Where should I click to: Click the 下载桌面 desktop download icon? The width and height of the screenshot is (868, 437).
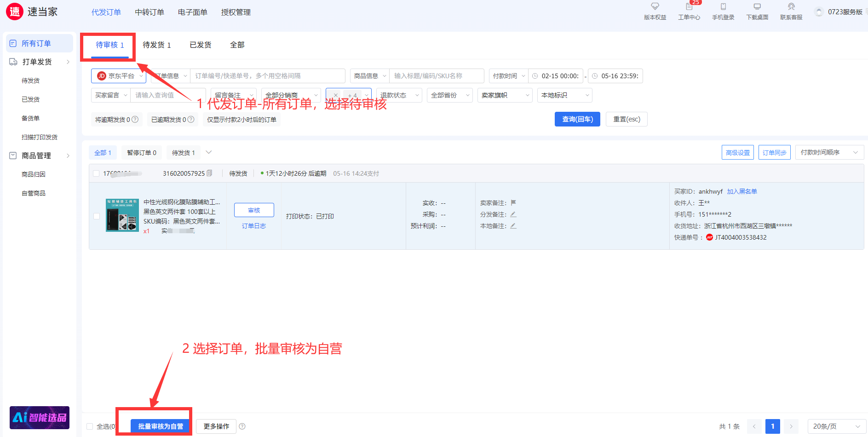point(757,7)
